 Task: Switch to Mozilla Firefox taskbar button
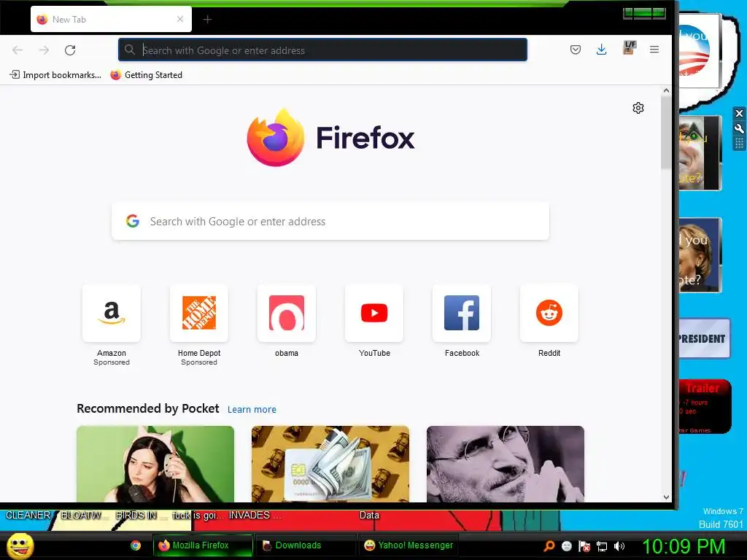pyautogui.click(x=203, y=545)
